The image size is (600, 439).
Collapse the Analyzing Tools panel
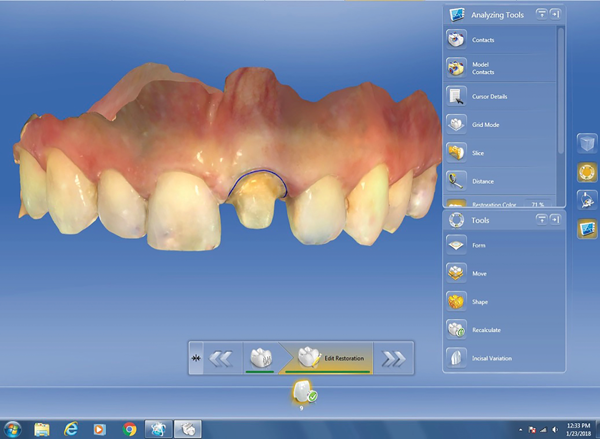(x=541, y=13)
